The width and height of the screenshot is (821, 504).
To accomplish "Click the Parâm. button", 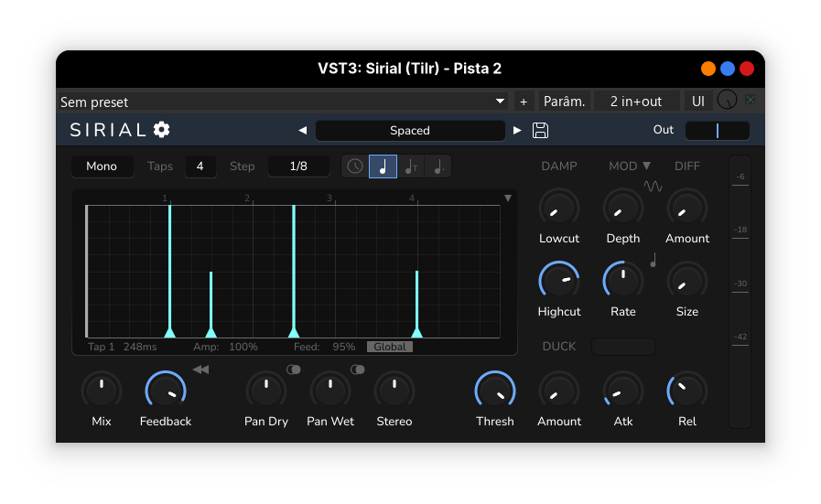I will click(564, 102).
